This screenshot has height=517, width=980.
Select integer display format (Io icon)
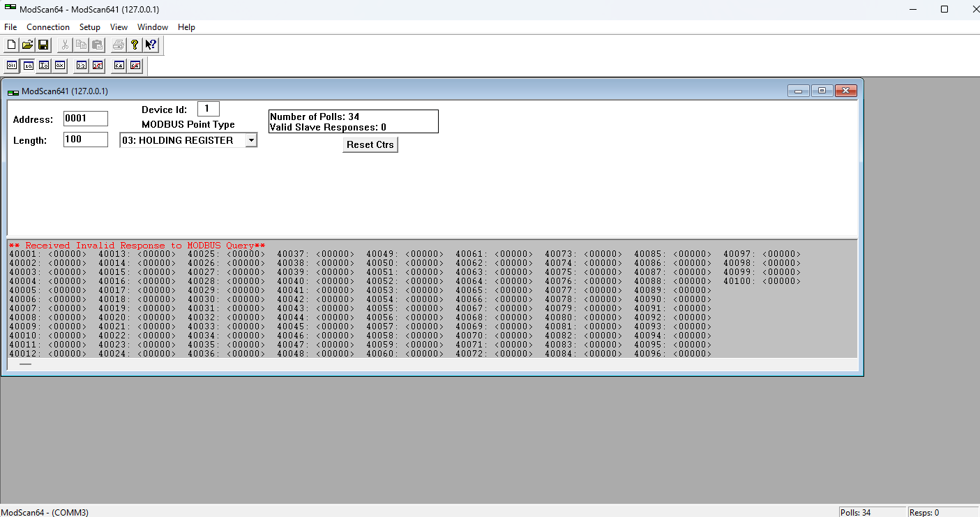tap(44, 66)
